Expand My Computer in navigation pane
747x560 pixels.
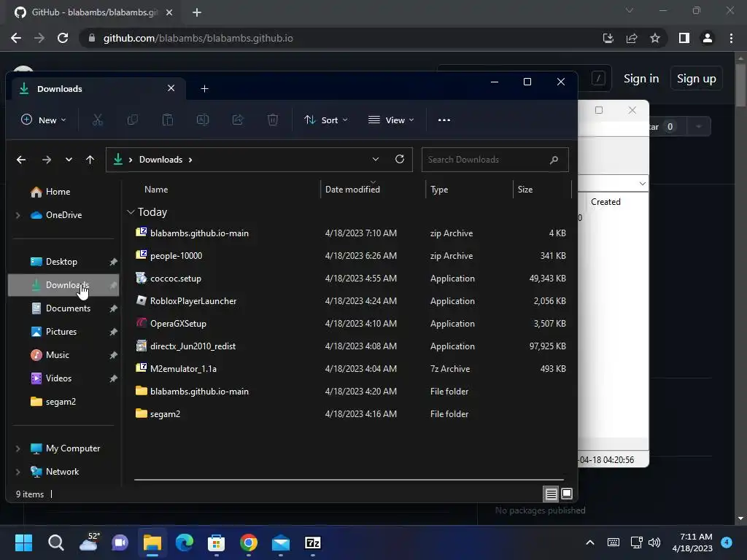(x=18, y=448)
